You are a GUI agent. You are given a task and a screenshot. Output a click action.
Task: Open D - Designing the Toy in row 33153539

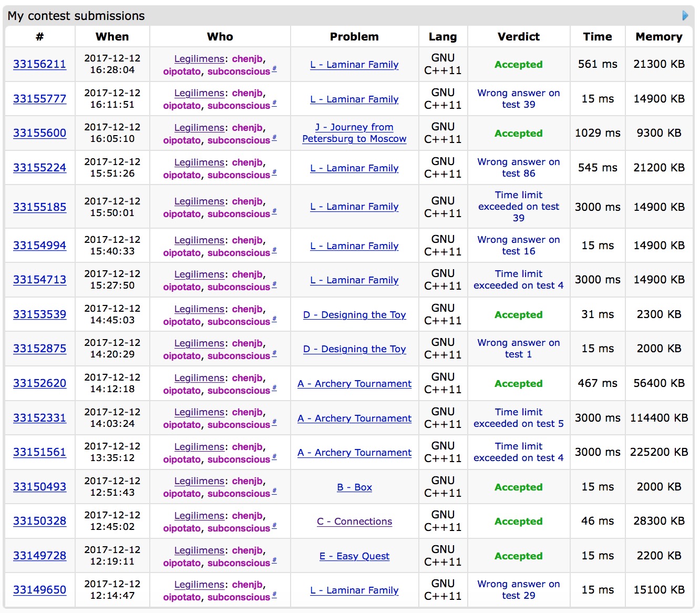click(x=354, y=315)
